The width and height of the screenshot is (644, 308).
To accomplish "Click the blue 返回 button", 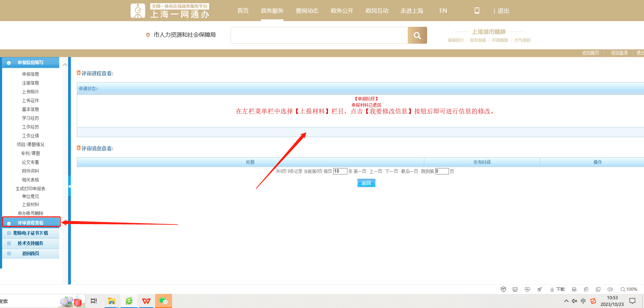I will (x=366, y=183).
